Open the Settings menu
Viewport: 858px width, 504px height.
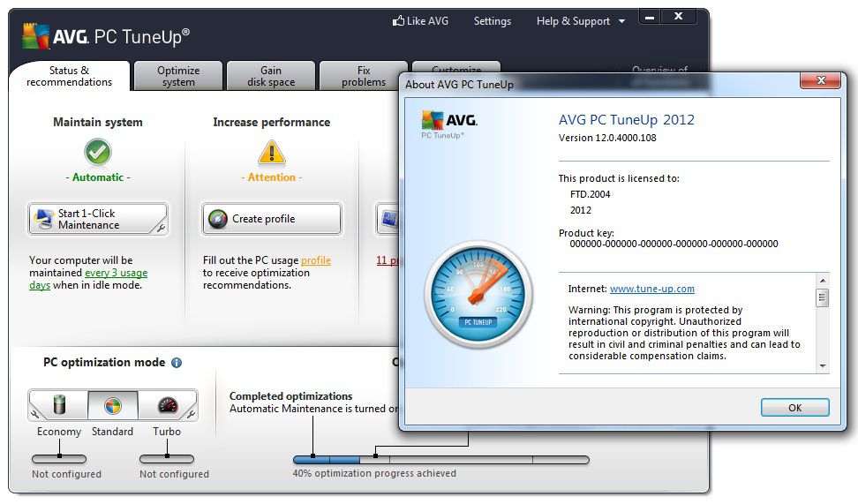[x=492, y=21]
